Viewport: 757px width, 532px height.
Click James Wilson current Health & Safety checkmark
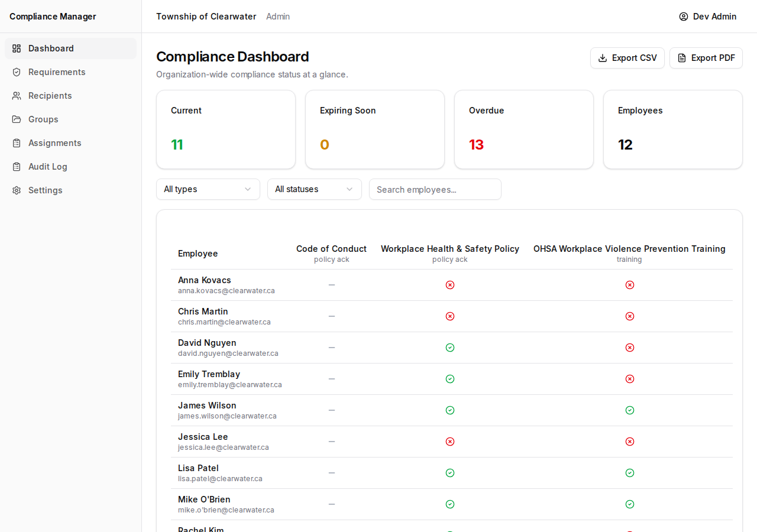(450, 410)
